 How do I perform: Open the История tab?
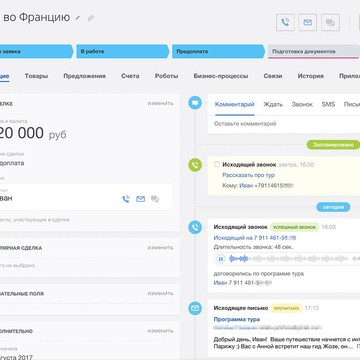click(311, 76)
